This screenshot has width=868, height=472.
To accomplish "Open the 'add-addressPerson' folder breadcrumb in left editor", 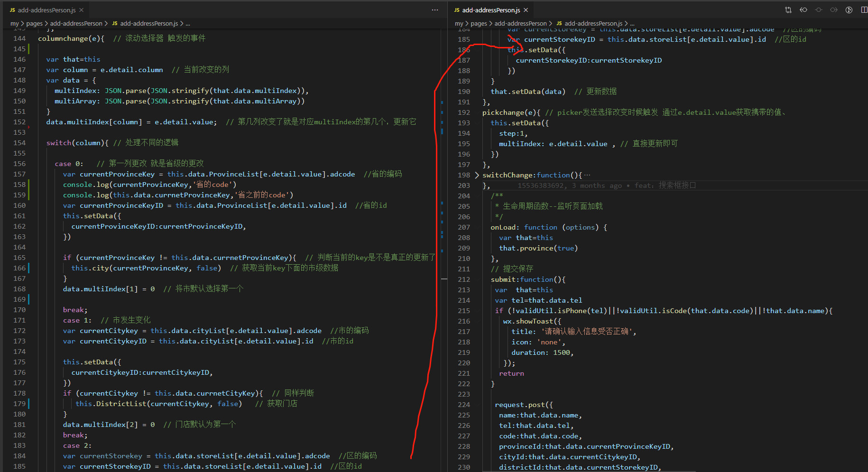I will pyautogui.click(x=76, y=23).
